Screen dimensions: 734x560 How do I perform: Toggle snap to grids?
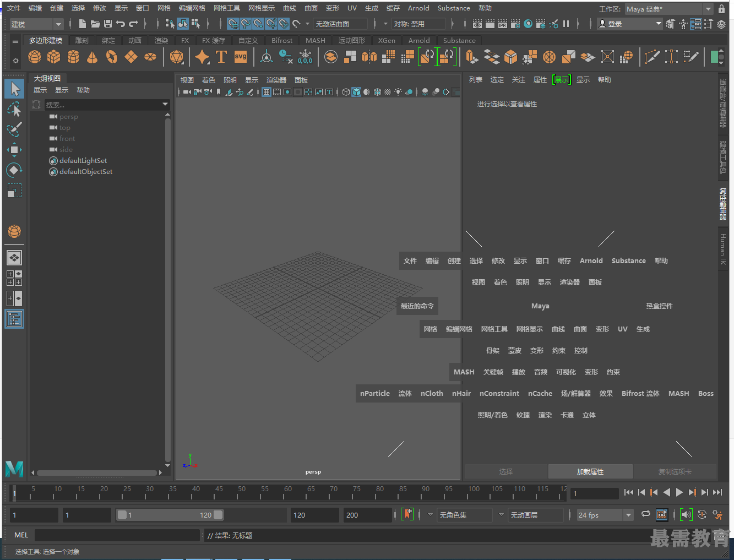[x=233, y=24]
